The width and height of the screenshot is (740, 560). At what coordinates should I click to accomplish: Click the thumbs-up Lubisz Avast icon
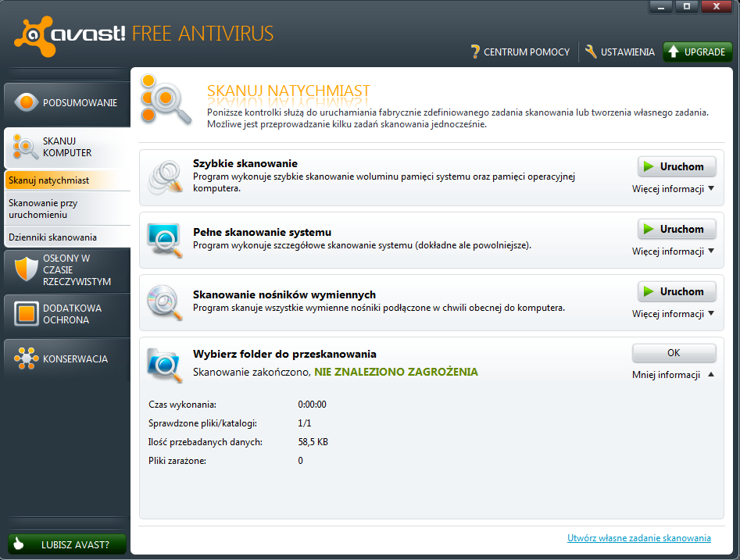19,544
